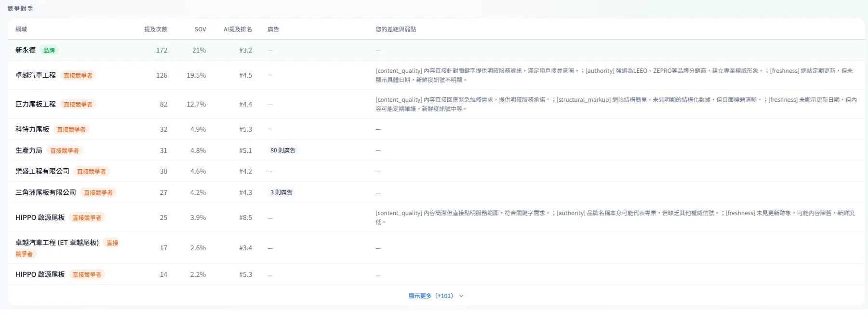Image resolution: width=868 pixels, height=326 pixels.
Task: Click the 直接競爭者 tag beside 科特力尾板
Action: 71,129
